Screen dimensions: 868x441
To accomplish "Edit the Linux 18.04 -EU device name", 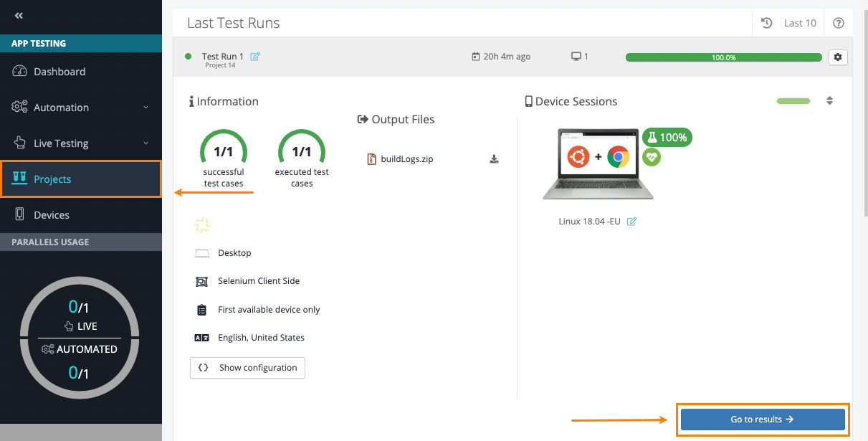I will click(x=631, y=222).
